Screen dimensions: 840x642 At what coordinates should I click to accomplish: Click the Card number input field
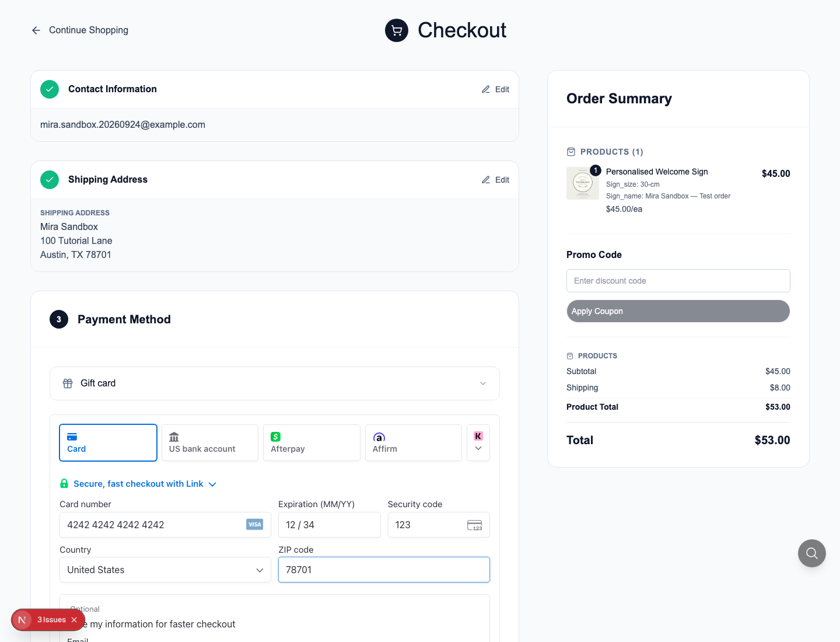[x=165, y=525]
